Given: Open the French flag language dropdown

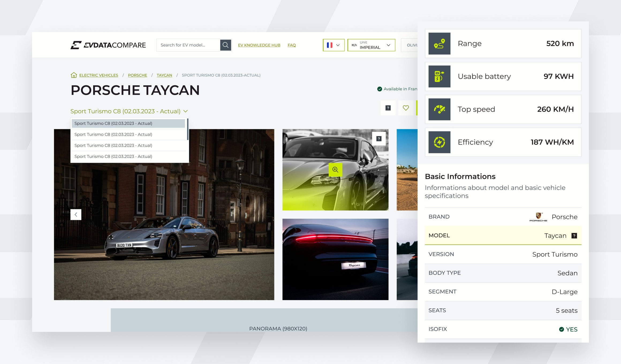Looking at the screenshot, I should coord(334,45).
